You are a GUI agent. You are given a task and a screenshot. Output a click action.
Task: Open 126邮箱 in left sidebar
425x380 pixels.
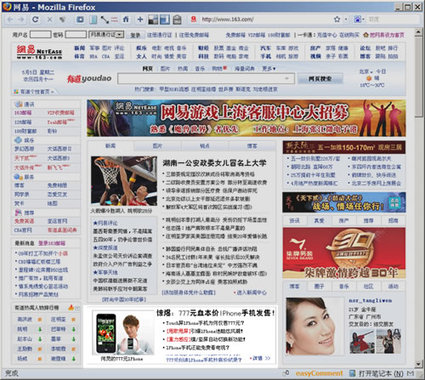(x=23, y=122)
